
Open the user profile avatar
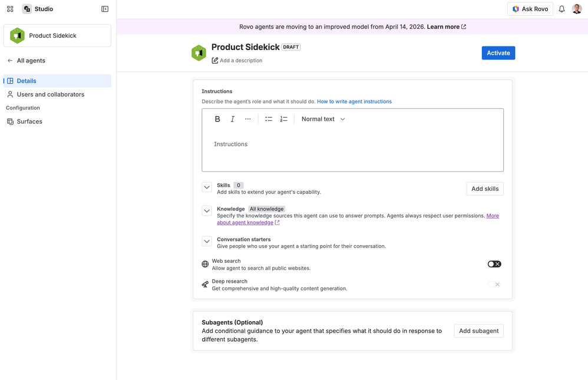point(577,9)
